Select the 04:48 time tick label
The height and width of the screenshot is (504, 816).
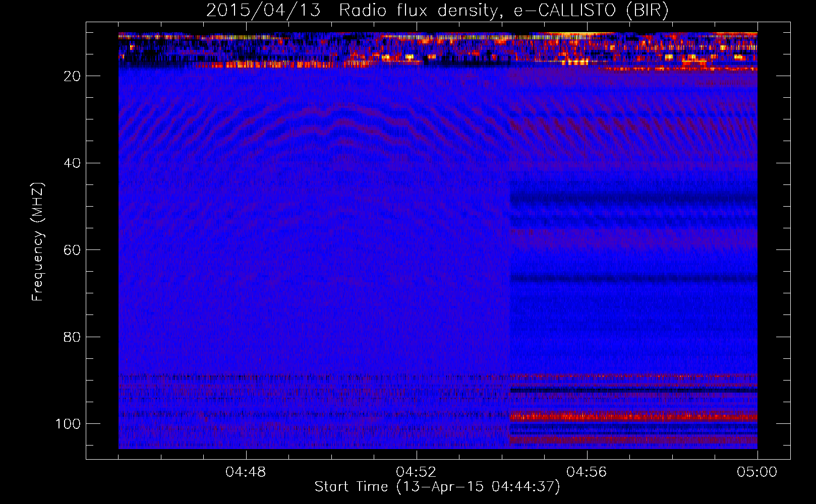click(x=246, y=472)
